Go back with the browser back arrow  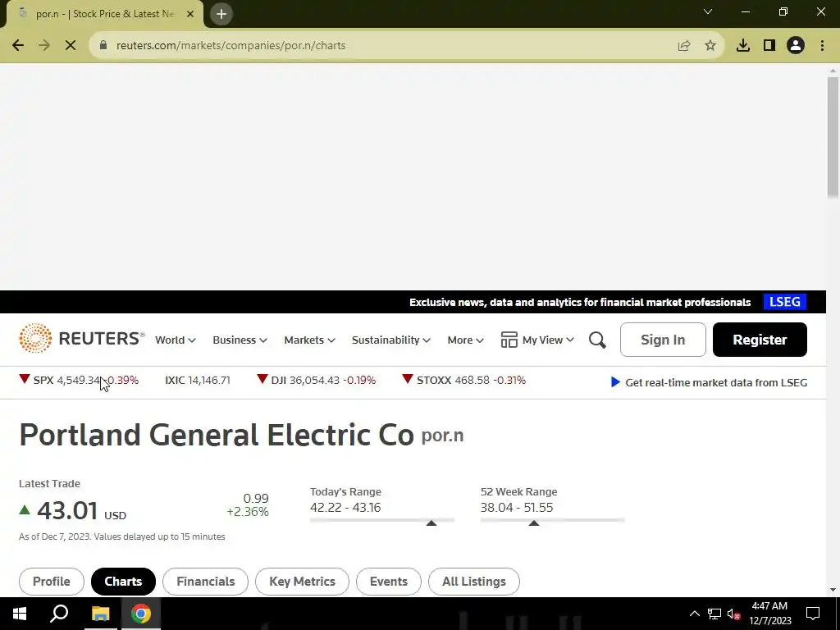pyautogui.click(x=18, y=46)
